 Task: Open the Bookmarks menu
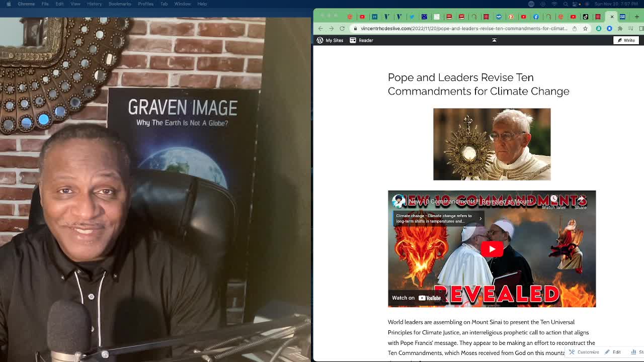pos(120,4)
